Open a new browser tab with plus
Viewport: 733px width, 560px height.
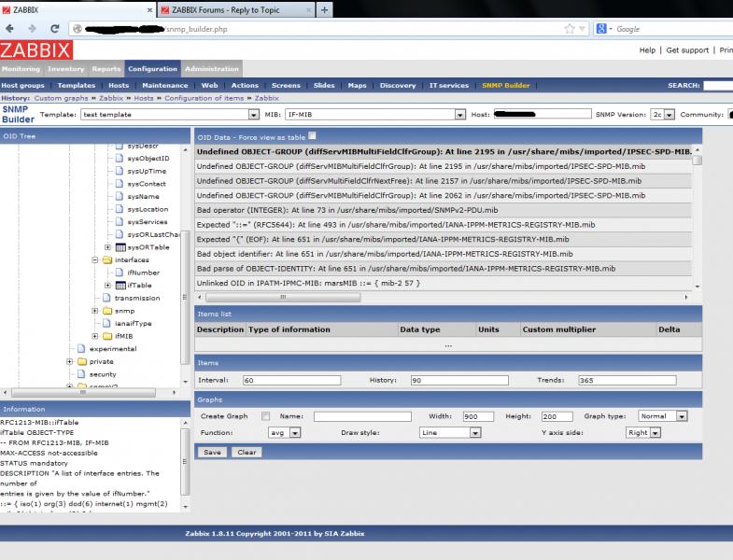point(324,9)
